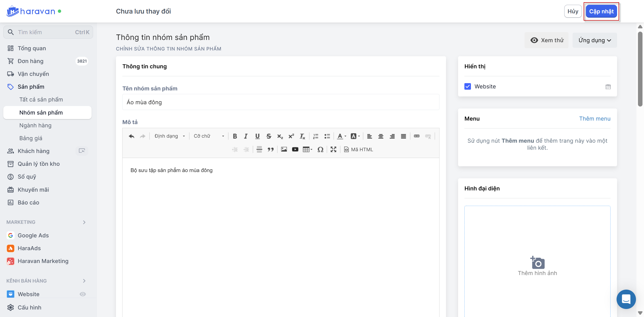Open the Cỡ chữ font size dropdown
The height and width of the screenshot is (317, 644).
pyautogui.click(x=209, y=136)
